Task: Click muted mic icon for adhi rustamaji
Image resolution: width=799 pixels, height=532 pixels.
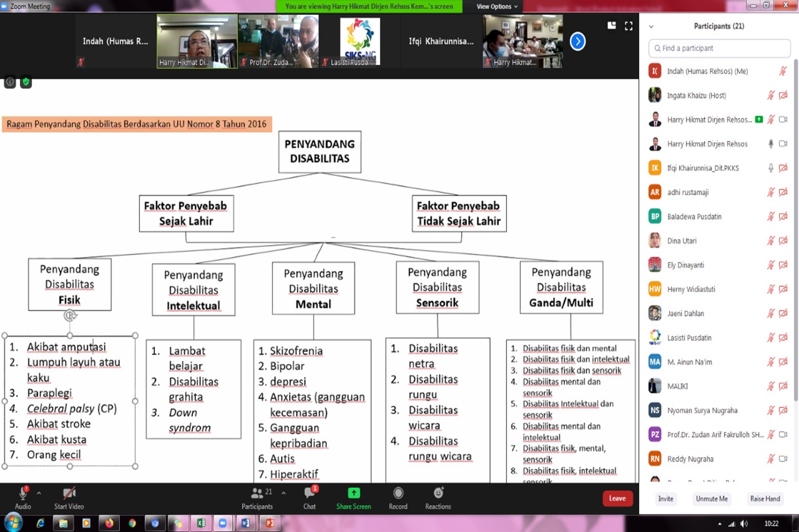Action: [x=771, y=192]
